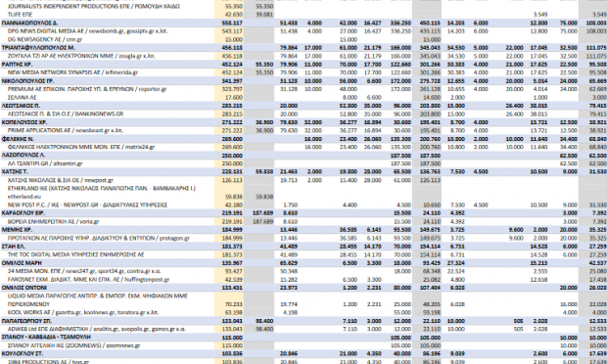The width and height of the screenshot is (607, 364).
Task: Click PRIME APPLICATIONS AE newsbeast.gr cell
Action: tap(66, 130)
